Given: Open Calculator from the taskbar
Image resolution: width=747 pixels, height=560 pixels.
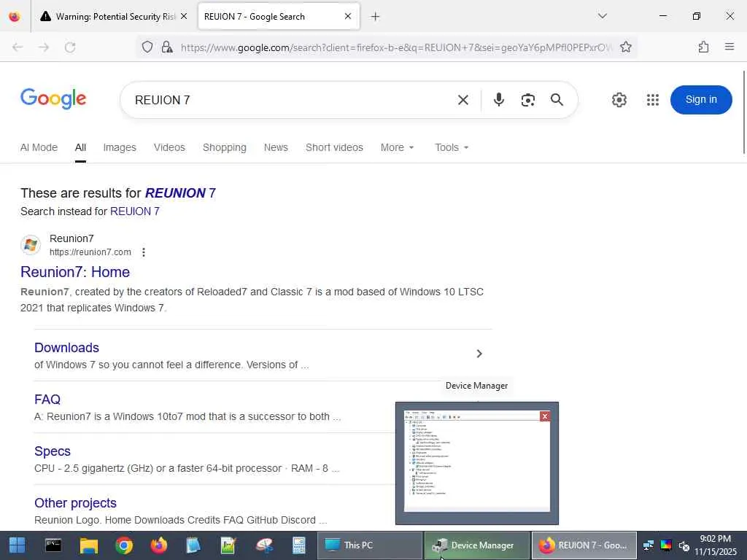Looking at the screenshot, I should (x=298, y=545).
